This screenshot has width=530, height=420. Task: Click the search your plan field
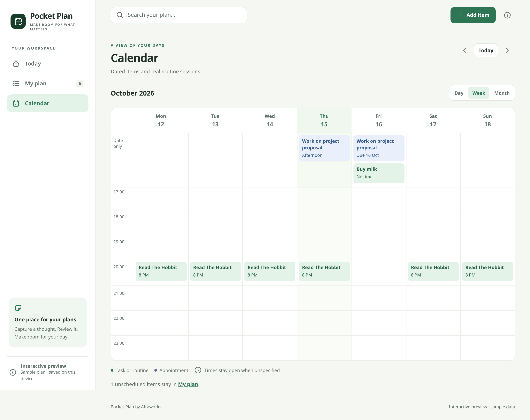pos(179,15)
